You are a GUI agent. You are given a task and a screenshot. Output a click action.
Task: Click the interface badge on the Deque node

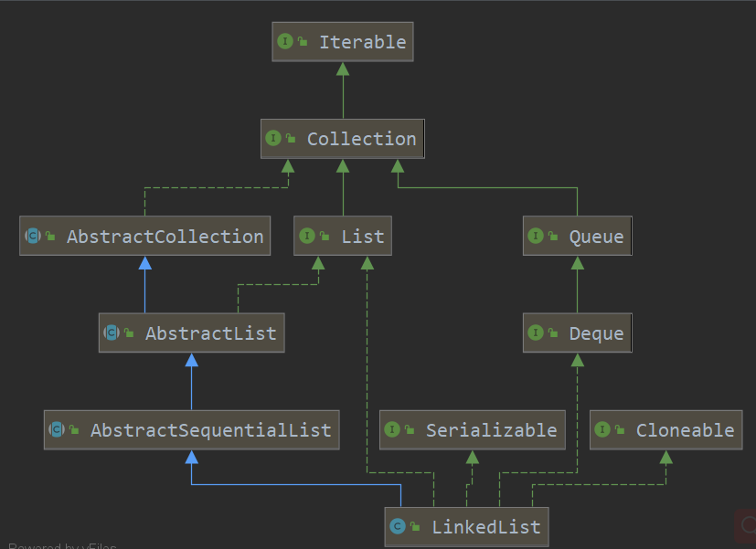coord(537,333)
